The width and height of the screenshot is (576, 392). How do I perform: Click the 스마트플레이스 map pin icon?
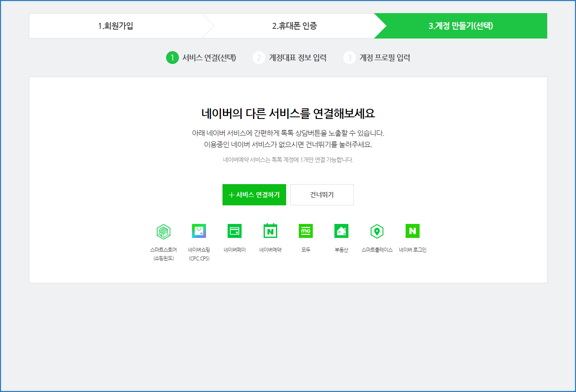tap(377, 232)
